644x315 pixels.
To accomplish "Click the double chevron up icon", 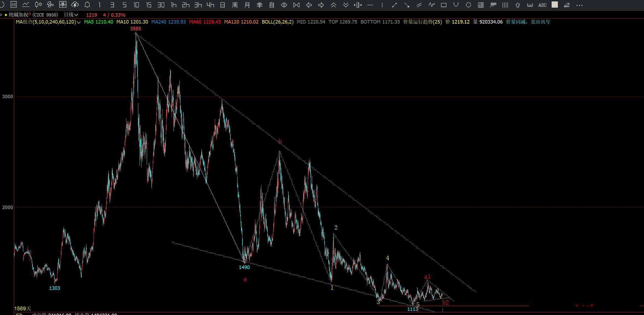I will coord(333,5).
